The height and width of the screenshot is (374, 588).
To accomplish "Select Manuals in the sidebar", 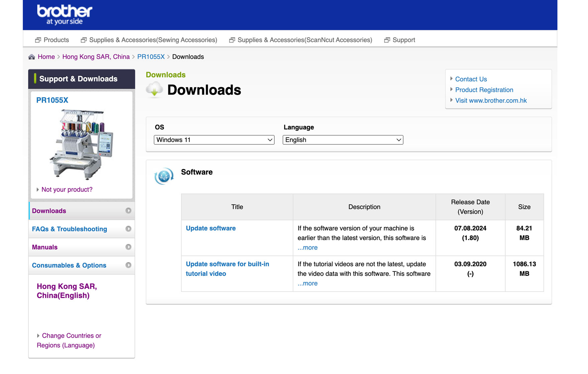I will [x=82, y=247].
